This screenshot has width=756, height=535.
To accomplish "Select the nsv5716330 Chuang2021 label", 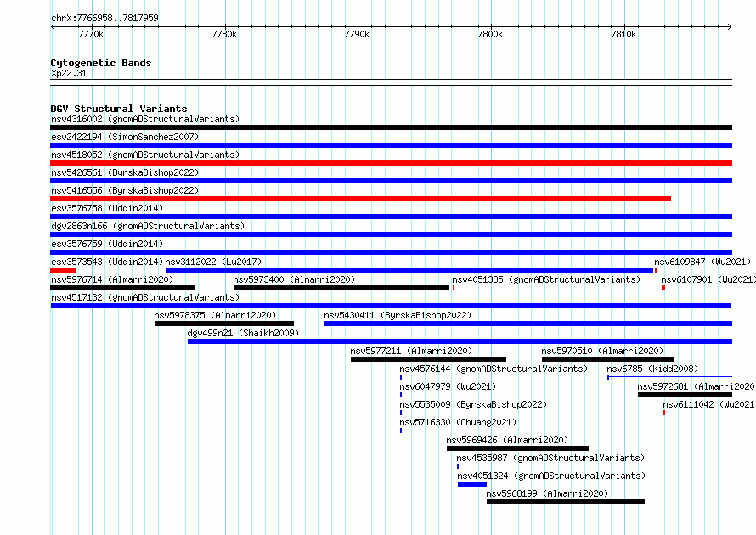I will pos(458,422).
